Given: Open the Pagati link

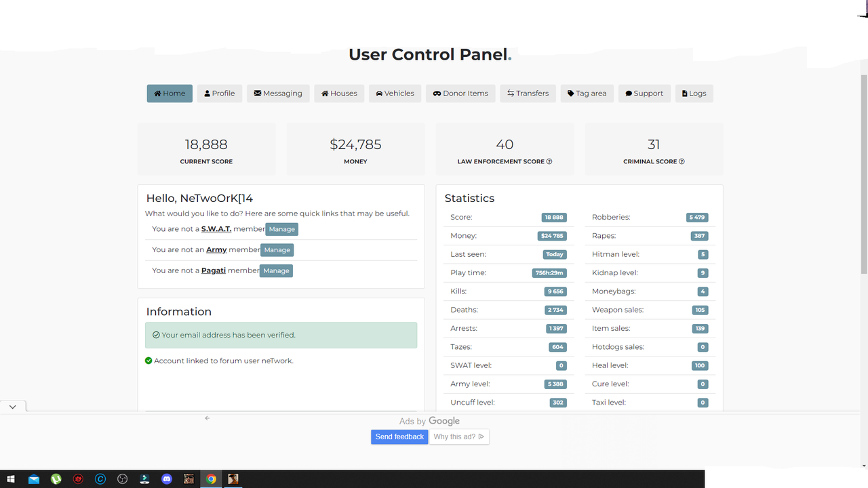Looking at the screenshot, I should click(x=214, y=270).
